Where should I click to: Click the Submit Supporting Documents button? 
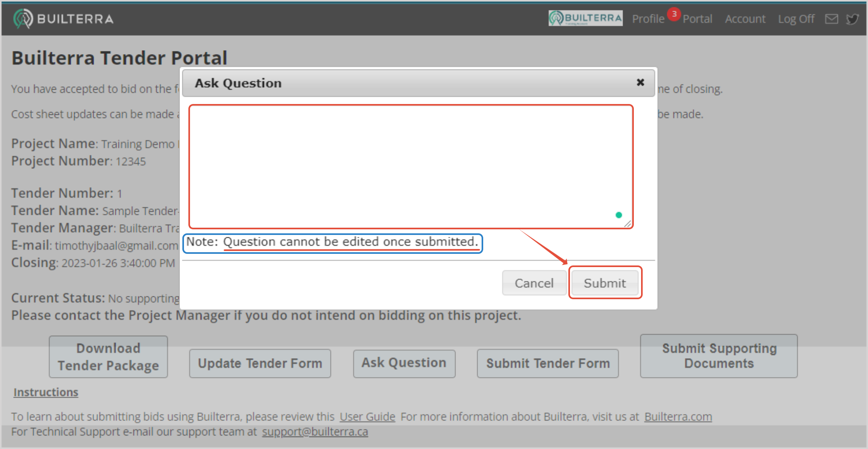coord(719,356)
